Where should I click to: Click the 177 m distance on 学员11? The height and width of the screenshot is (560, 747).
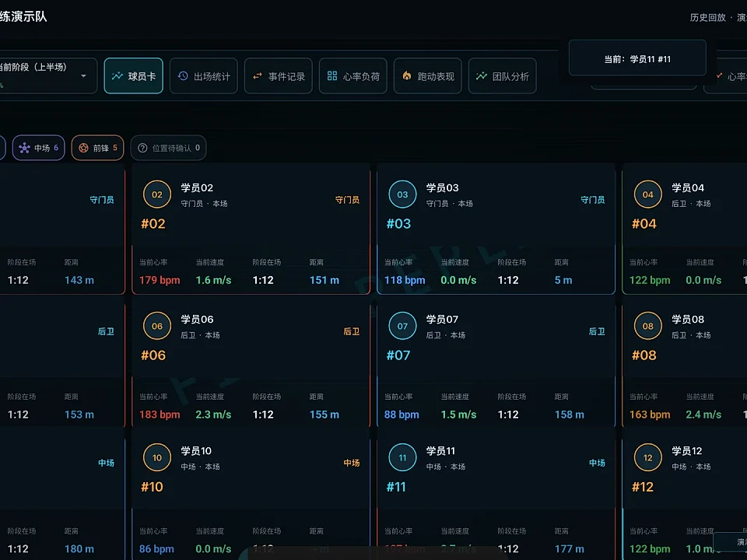(x=570, y=548)
